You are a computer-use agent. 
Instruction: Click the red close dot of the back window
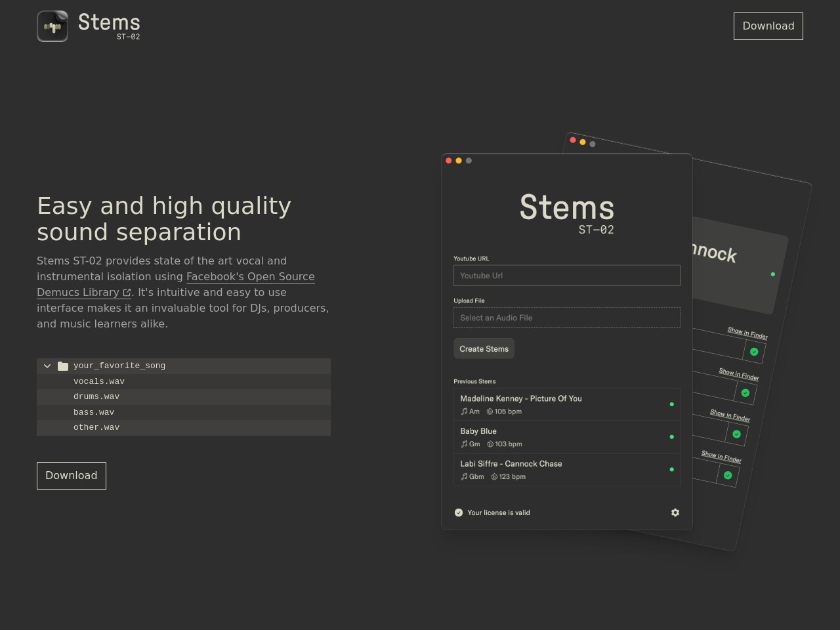(x=573, y=140)
